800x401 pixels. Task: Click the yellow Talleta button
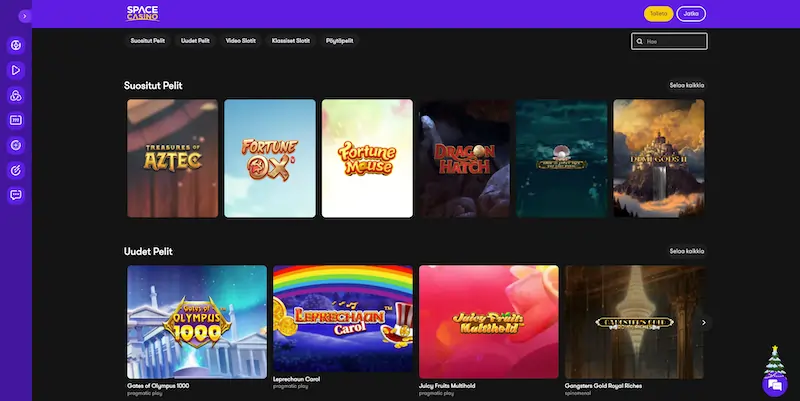pyautogui.click(x=658, y=14)
